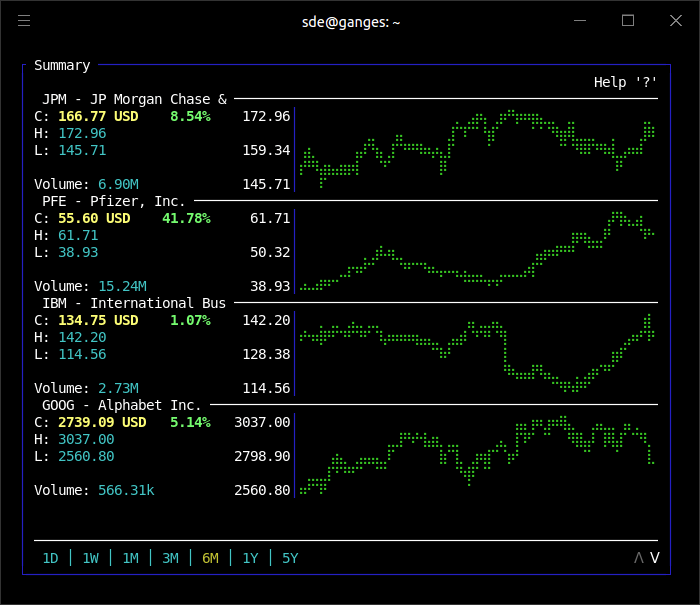This screenshot has width=700, height=605.
Task: Click JPM chart midpoint label 159.34
Action: coord(266,150)
